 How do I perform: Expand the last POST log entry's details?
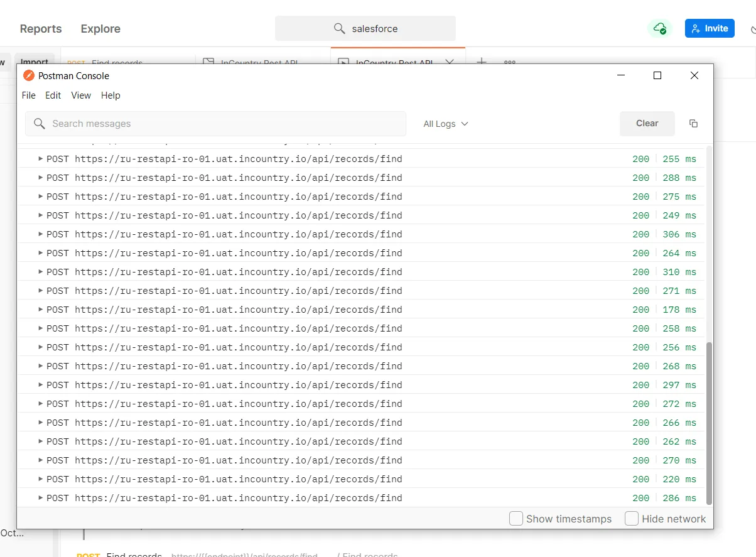(41, 497)
